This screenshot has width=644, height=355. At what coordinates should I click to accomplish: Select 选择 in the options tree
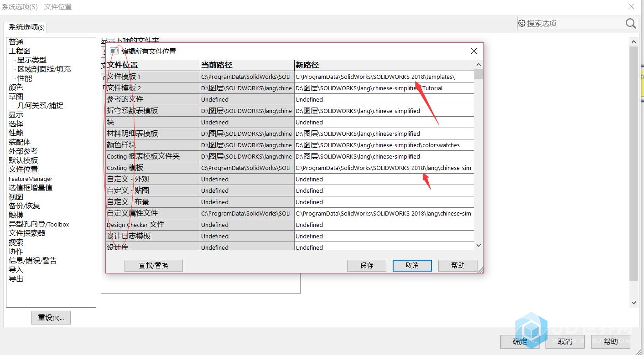16,124
